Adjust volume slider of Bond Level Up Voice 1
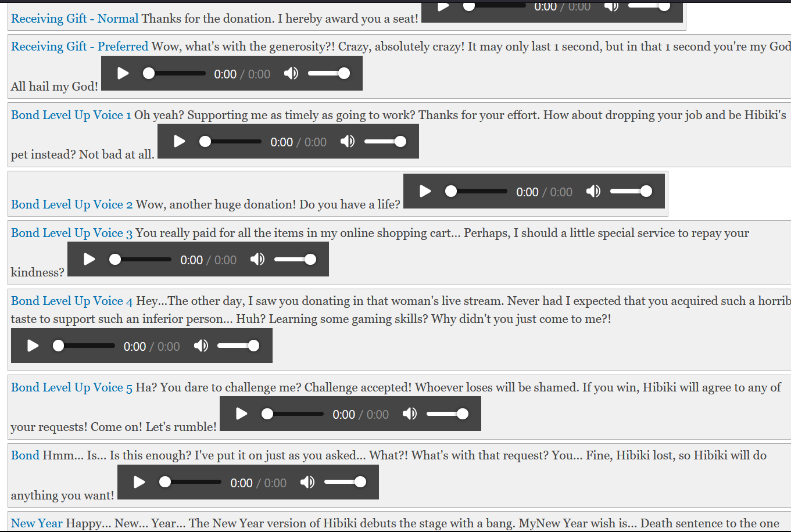The image size is (791, 532). [x=385, y=141]
